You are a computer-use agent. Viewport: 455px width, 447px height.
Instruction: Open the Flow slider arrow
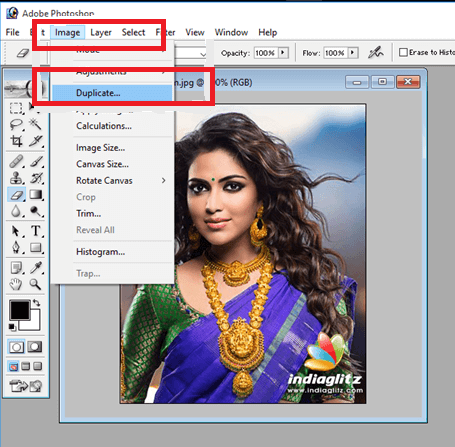point(353,53)
